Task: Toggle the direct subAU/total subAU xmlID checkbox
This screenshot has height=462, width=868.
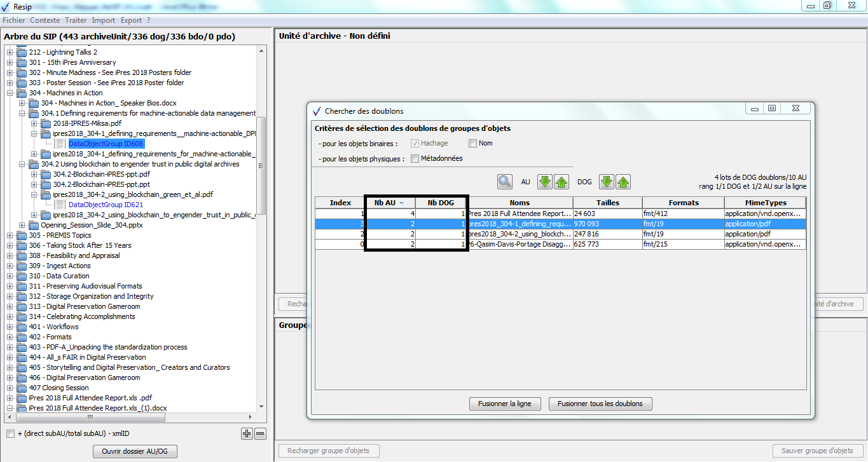Action: 10,434
